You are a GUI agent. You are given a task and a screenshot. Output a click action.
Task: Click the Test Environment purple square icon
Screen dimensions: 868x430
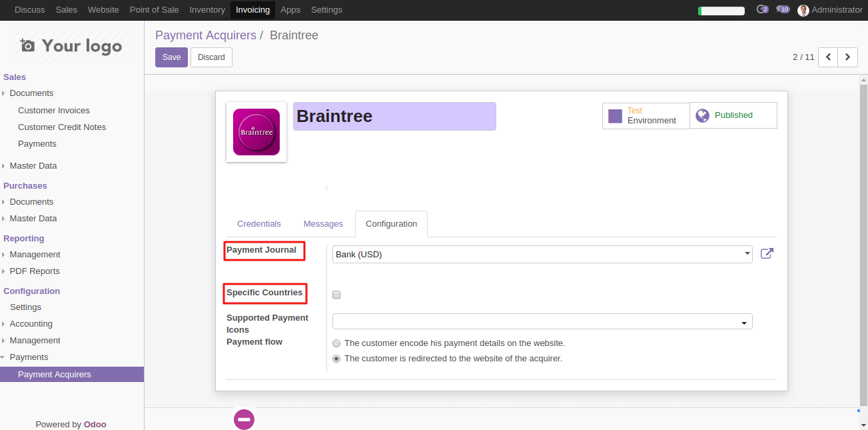click(x=614, y=115)
